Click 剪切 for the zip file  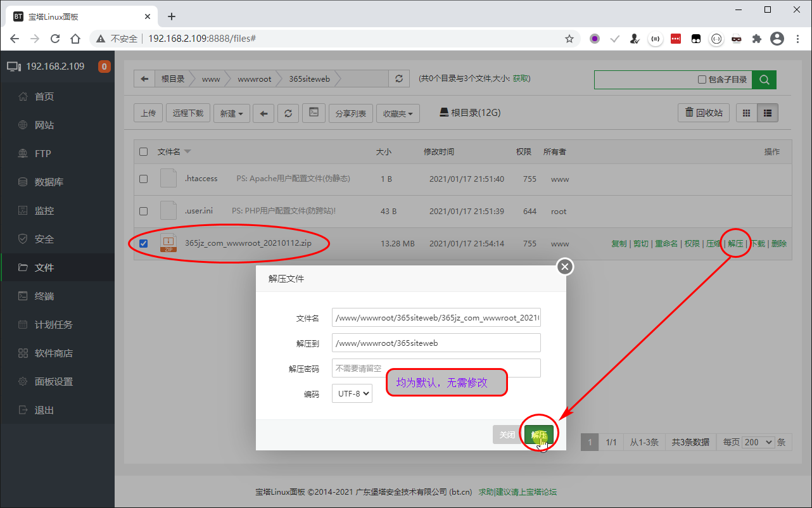[x=641, y=244]
